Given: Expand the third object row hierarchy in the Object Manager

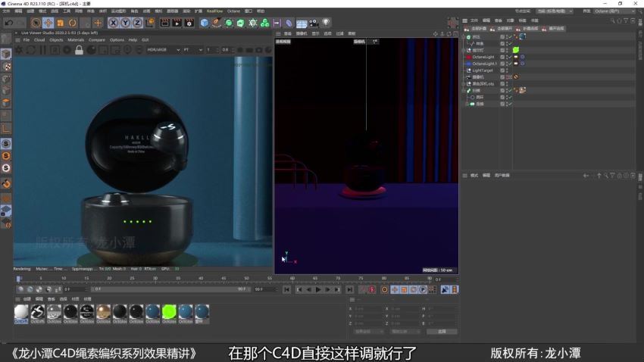Looking at the screenshot, I should click(464, 50).
